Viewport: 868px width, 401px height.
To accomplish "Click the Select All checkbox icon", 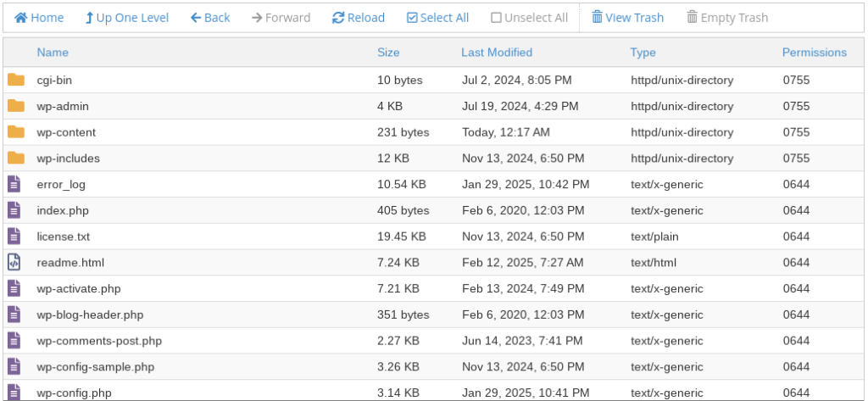I will point(412,18).
